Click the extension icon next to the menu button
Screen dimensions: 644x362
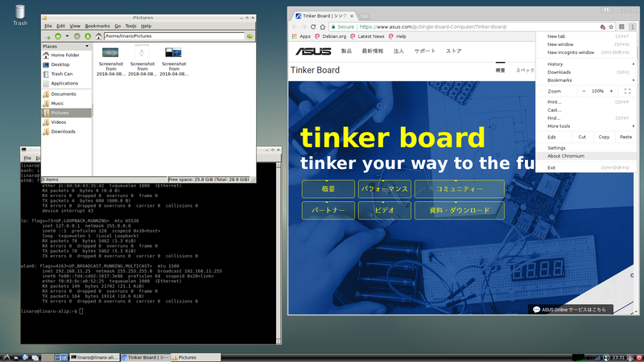click(x=621, y=27)
